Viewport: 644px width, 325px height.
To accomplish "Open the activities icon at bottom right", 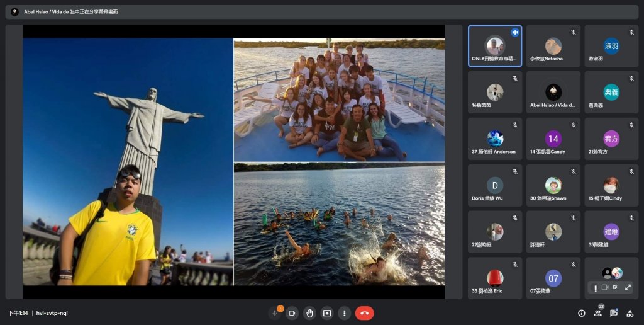I will [630, 314].
